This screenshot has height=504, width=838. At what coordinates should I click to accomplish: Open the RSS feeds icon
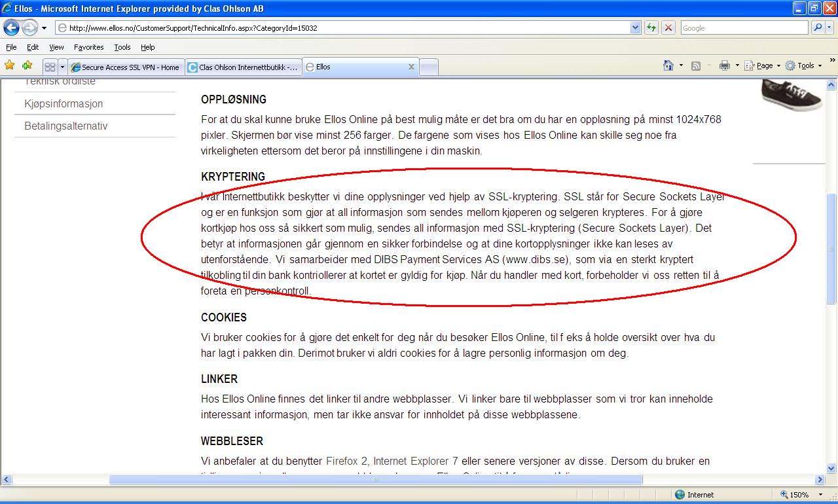[x=696, y=65]
